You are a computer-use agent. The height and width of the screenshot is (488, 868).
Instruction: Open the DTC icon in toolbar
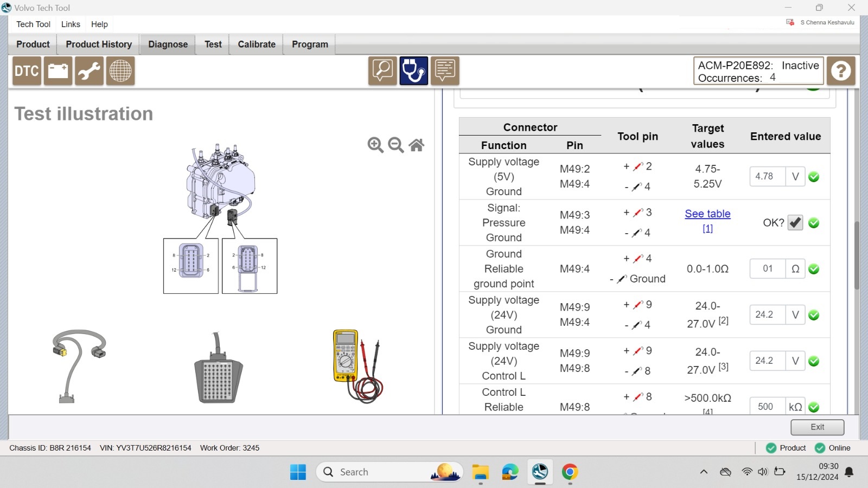point(27,71)
